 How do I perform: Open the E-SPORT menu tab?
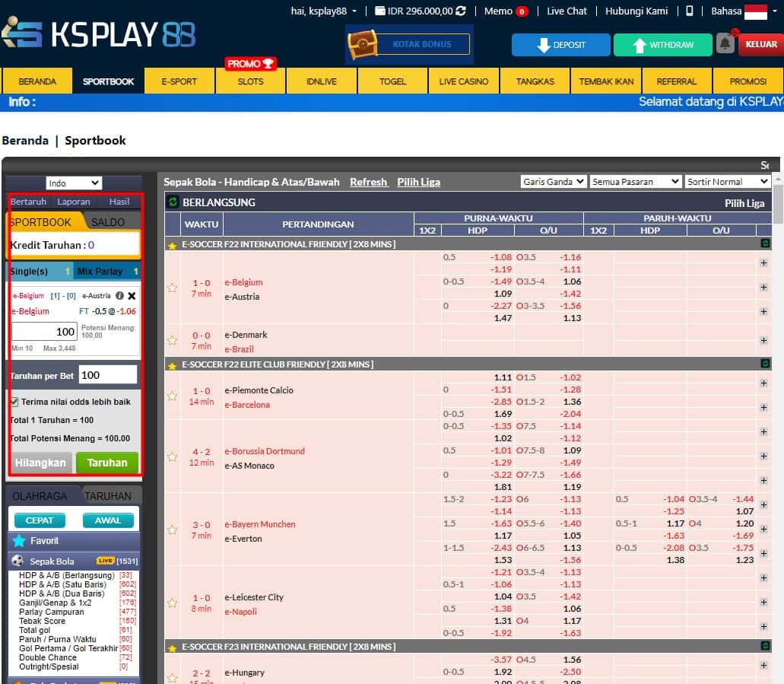coord(179,81)
